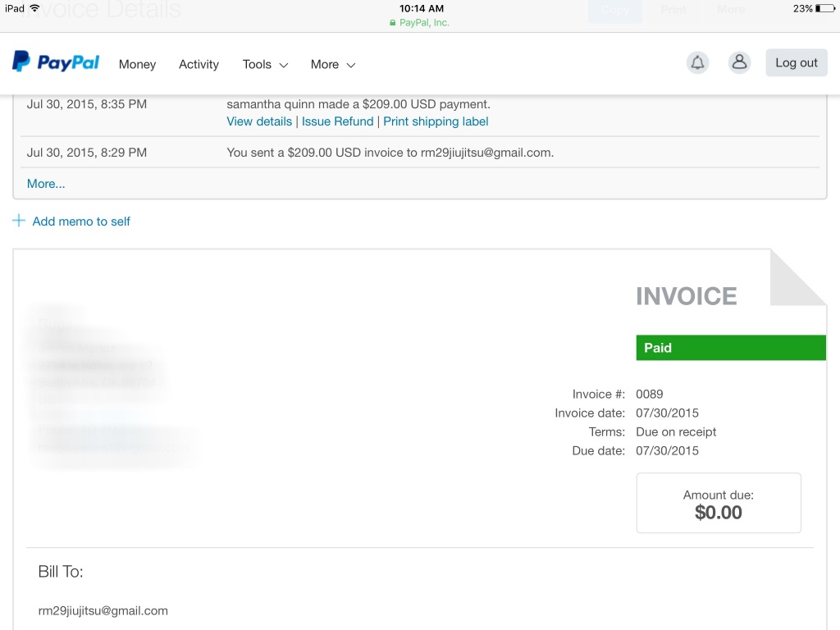Select the Due on receipt terms

(676, 431)
